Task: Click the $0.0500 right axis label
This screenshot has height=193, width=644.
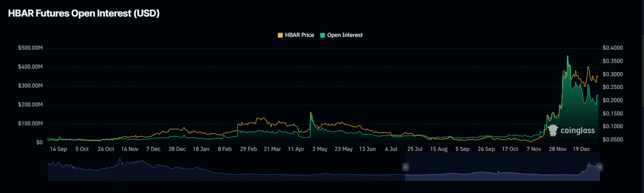Action: [613, 140]
